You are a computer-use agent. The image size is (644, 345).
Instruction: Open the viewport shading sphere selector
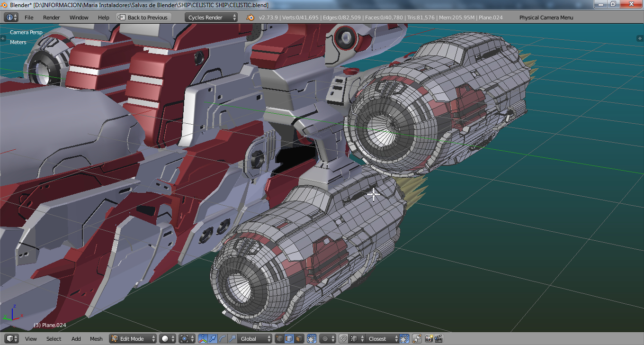(x=168, y=339)
